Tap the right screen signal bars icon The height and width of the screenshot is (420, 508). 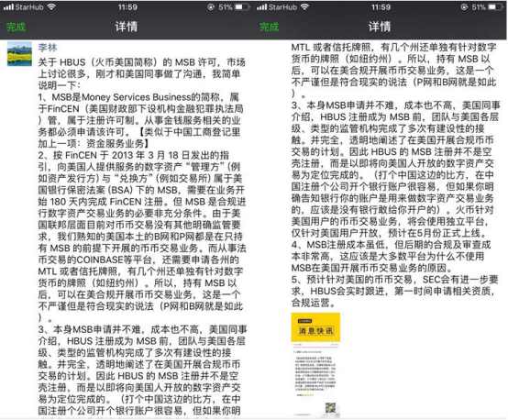coord(261,7)
